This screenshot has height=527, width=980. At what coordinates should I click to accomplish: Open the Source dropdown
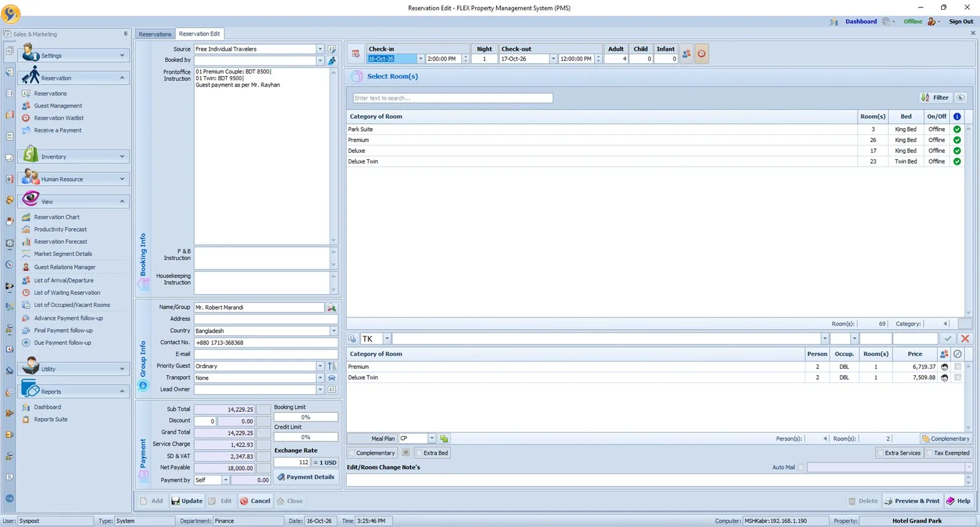coord(320,49)
